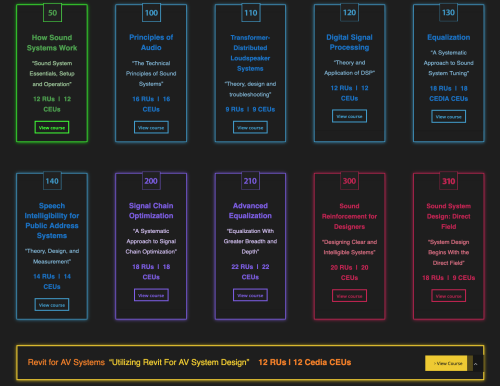This screenshot has width=500, height=386.
Task: Open View course for Sound Reinforcement for Designers
Action: coord(349,296)
